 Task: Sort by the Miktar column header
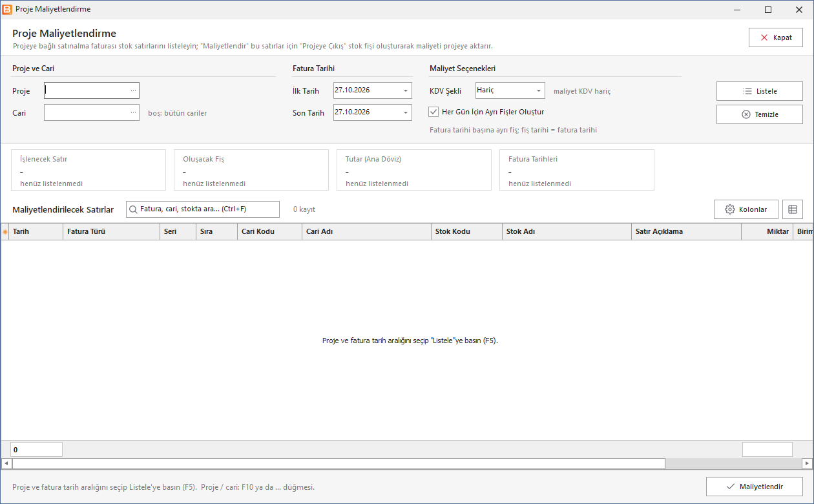click(767, 231)
